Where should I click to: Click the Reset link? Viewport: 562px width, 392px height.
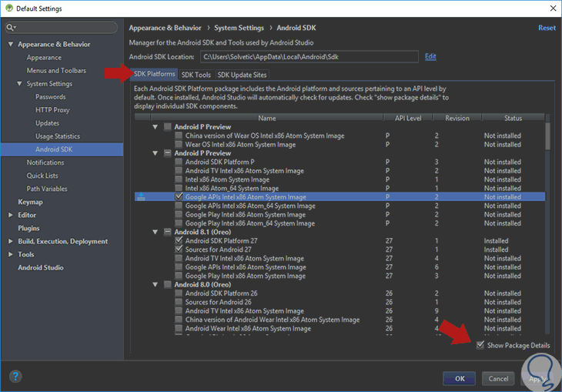pyautogui.click(x=547, y=28)
